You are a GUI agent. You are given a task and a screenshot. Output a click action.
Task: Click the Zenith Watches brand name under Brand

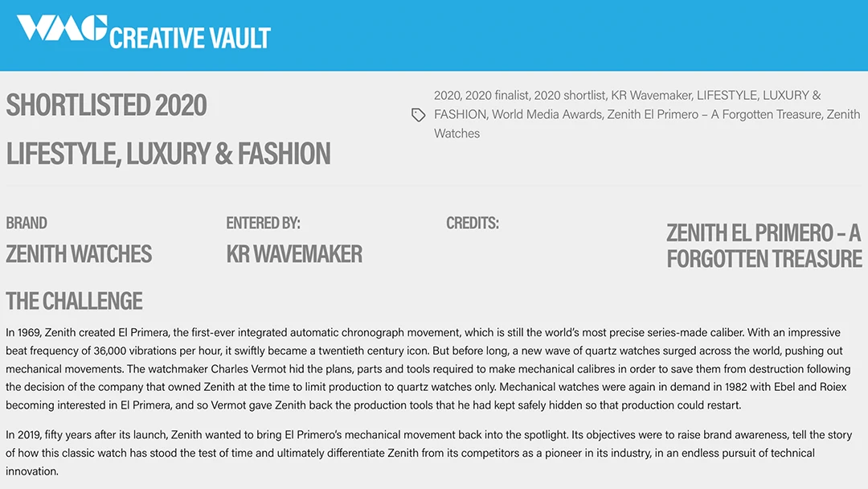click(x=79, y=254)
